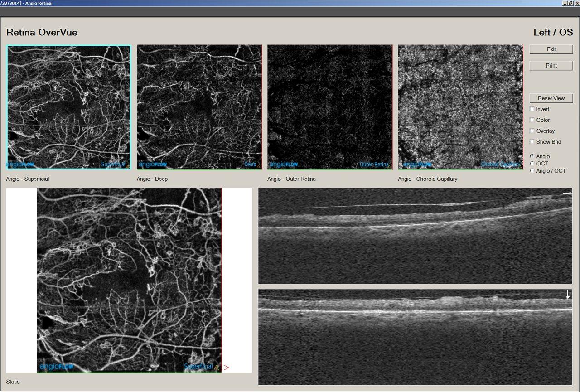Click the Angio - Deep caption

(x=152, y=179)
